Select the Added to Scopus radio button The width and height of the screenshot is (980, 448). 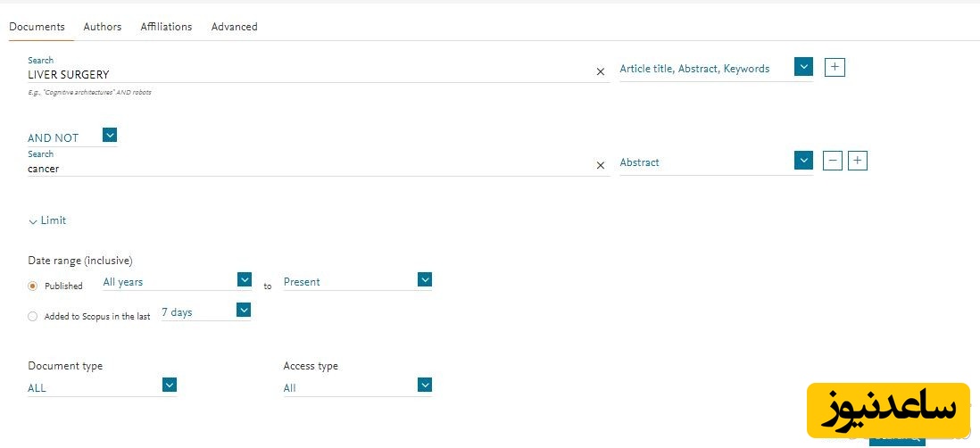33,316
